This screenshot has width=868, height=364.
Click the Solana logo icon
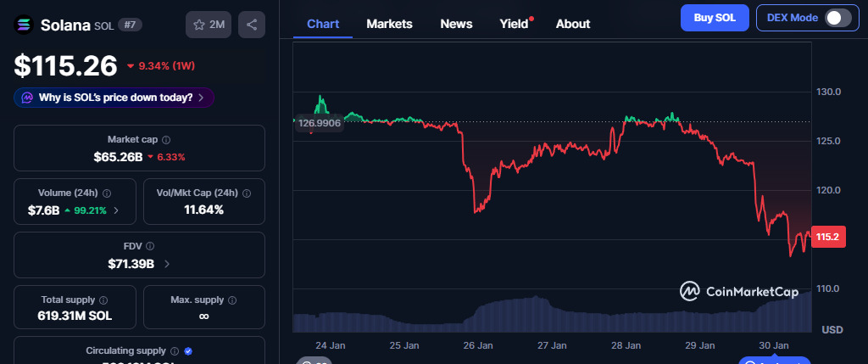(x=25, y=25)
